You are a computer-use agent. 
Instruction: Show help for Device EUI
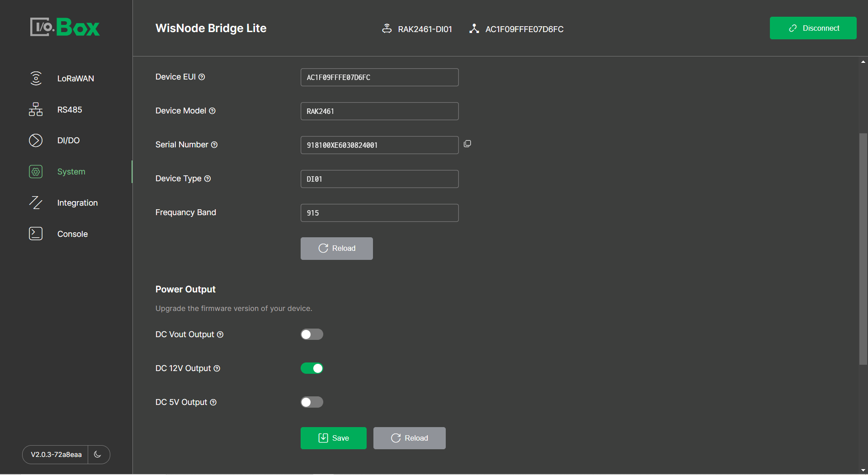[202, 77]
